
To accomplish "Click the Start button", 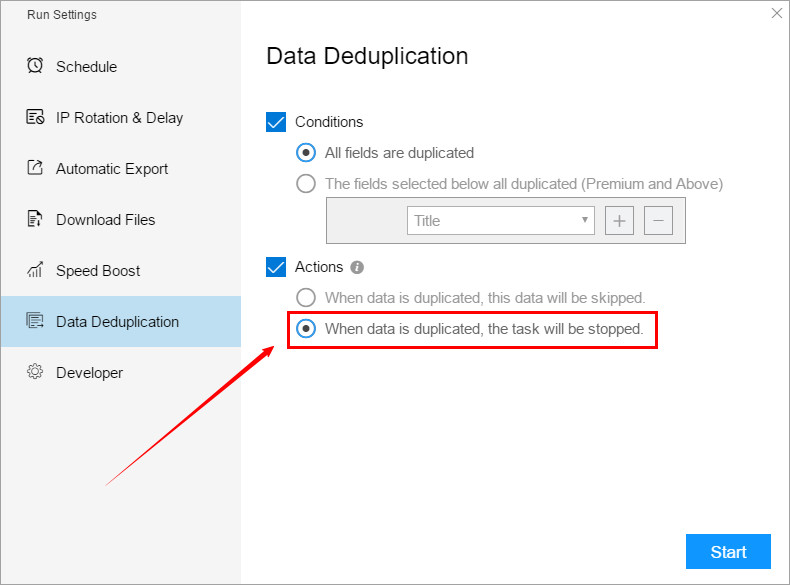I will 728,552.
